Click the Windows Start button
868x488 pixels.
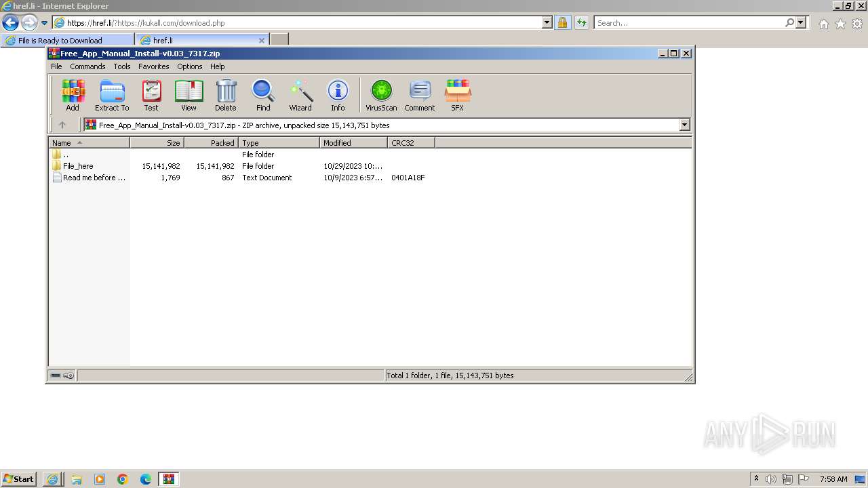[x=19, y=479]
